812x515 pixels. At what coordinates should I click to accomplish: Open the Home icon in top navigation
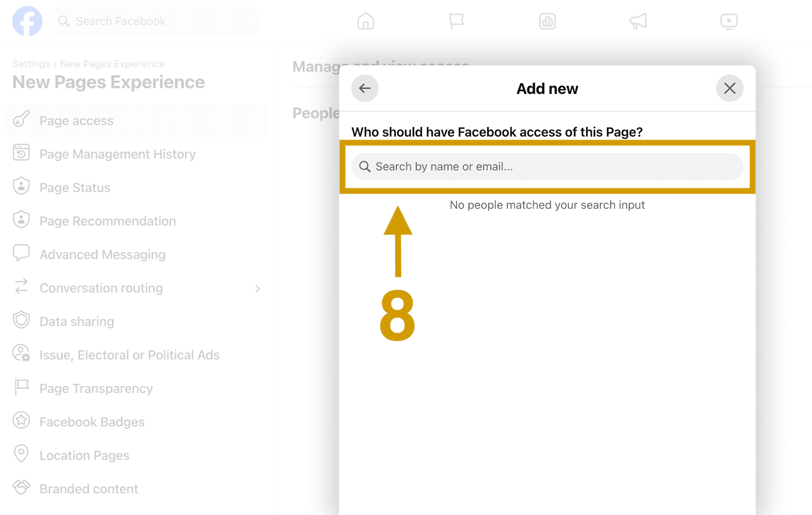point(365,21)
